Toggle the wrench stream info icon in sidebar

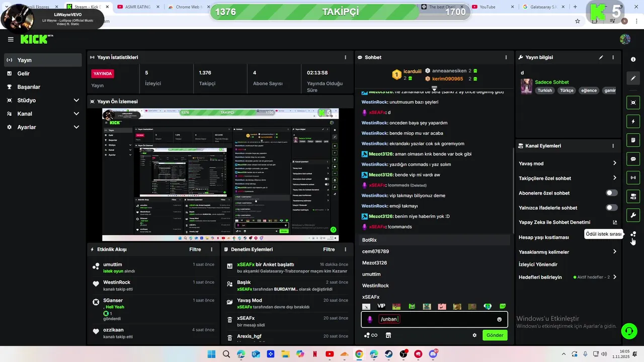pyautogui.click(x=633, y=215)
